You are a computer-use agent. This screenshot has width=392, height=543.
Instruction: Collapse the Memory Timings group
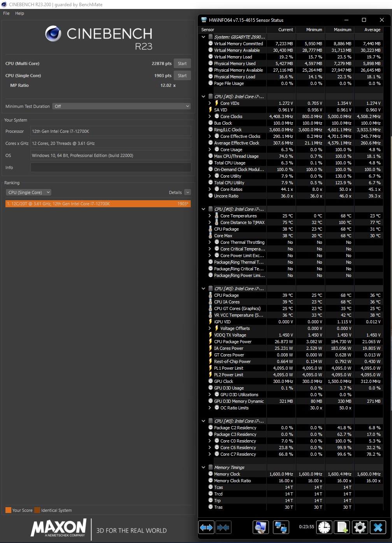tap(203, 467)
